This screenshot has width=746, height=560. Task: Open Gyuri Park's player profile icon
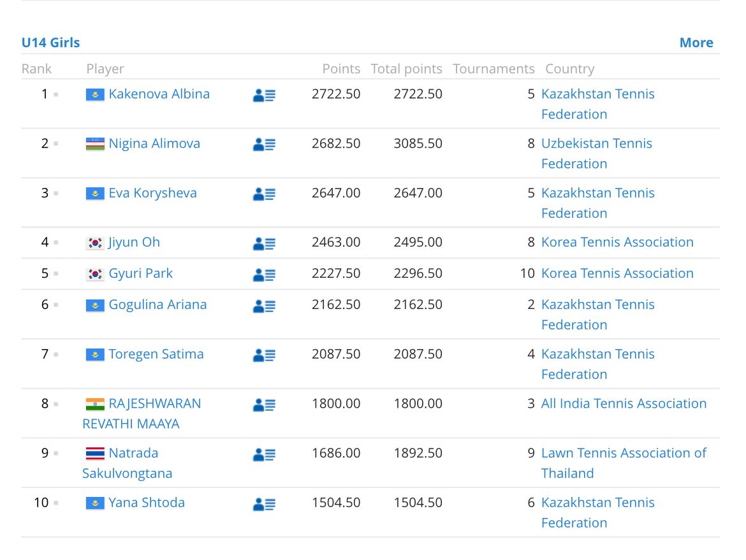click(264, 275)
